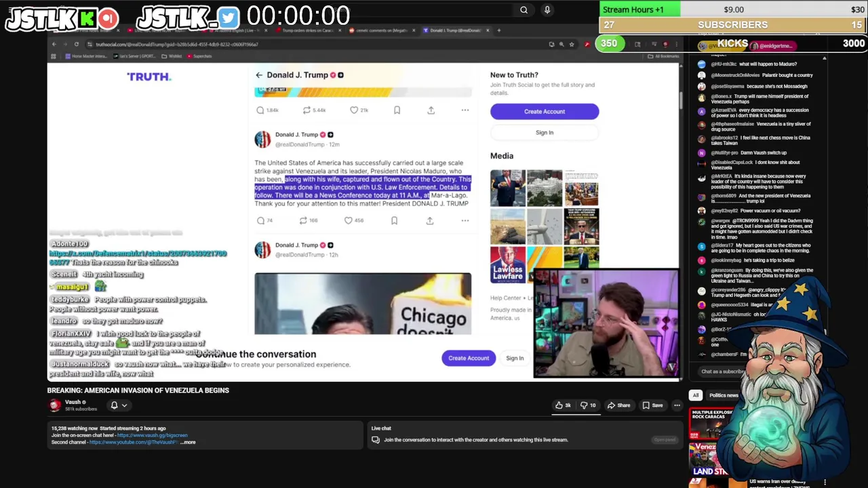Image resolution: width=868 pixels, height=488 pixels.
Task: Open more options on Venezuela strike post
Action: pyautogui.click(x=465, y=220)
